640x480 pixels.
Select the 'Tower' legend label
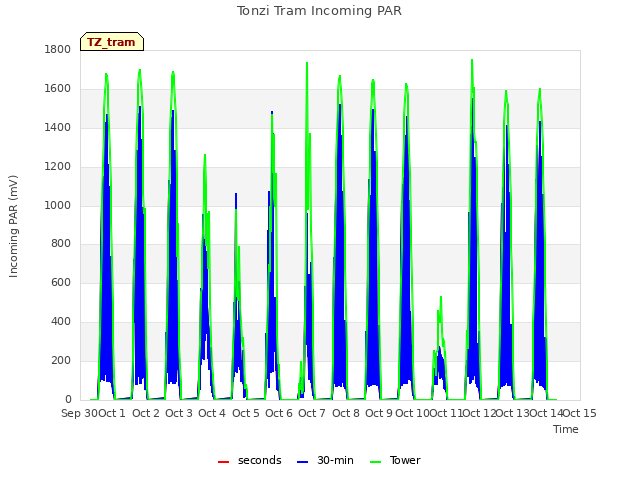(405, 460)
